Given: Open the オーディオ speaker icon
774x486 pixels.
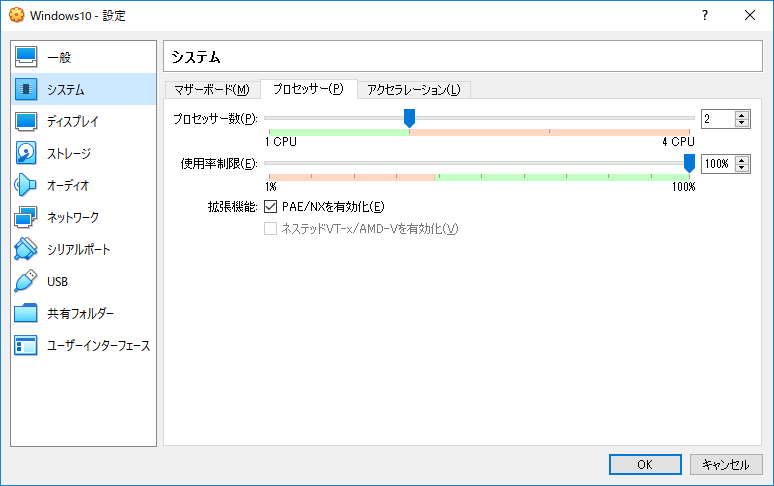Looking at the screenshot, I should tap(26, 186).
